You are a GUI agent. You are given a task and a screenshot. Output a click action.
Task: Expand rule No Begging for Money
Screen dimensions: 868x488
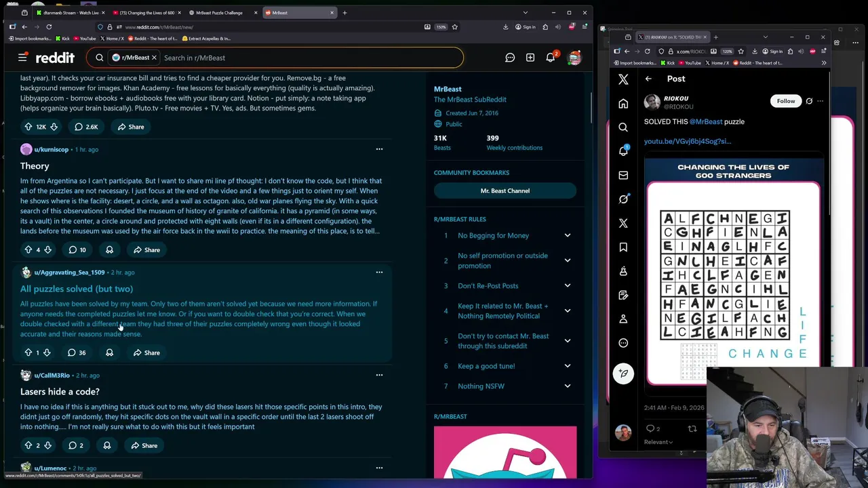tap(568, 235)
